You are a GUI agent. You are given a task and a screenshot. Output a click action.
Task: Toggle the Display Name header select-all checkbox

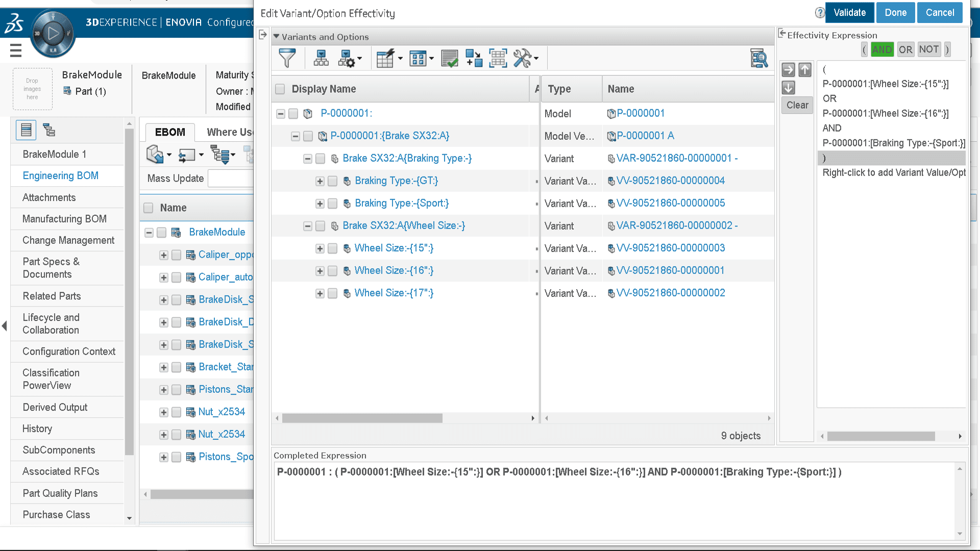tap(280, 89)
